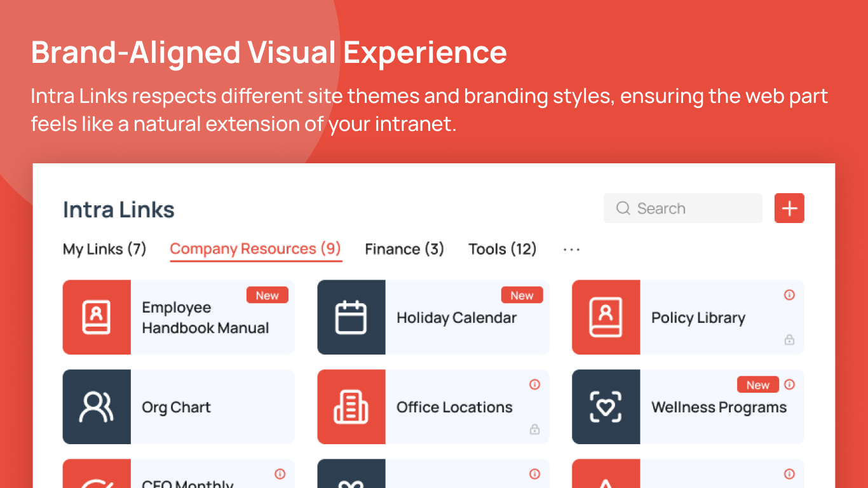
Task: Select the Tools (12) tab
Action: 502,249
